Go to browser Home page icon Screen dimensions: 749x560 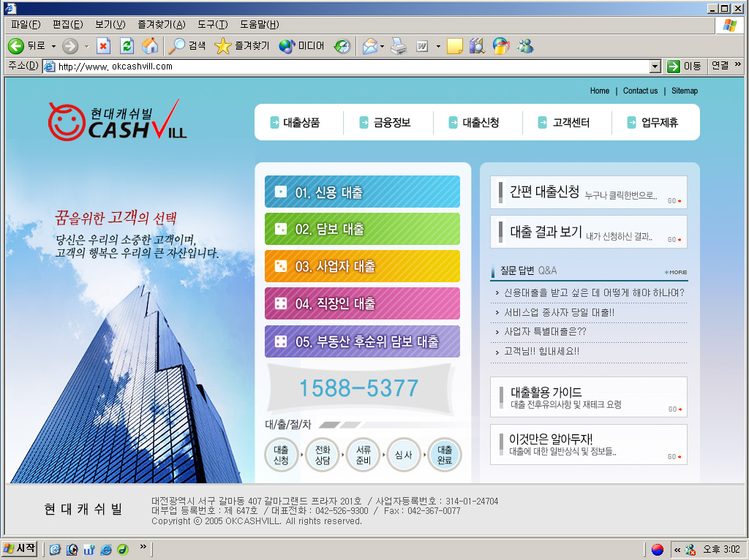tap(150, 46)
